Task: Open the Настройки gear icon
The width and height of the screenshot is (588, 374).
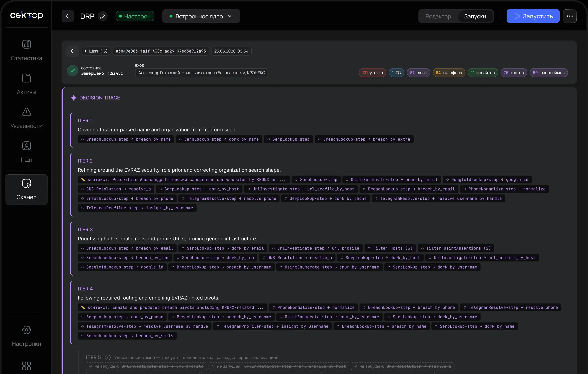Action: [x=26, y=330]
